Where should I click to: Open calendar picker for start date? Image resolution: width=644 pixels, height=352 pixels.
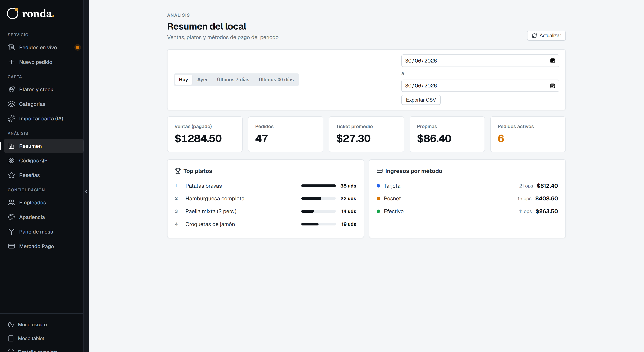click(x=553, y=61)
